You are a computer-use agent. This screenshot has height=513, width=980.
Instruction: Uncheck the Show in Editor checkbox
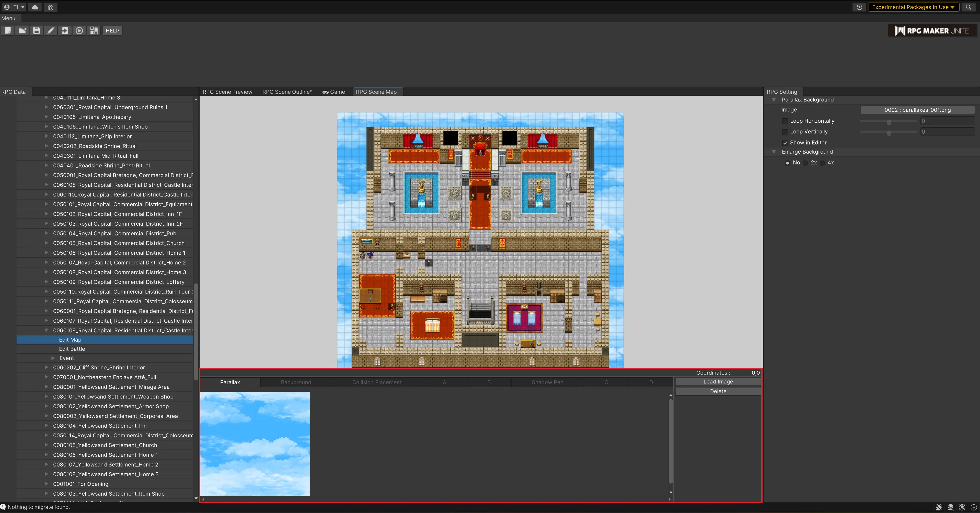(785, 143)
